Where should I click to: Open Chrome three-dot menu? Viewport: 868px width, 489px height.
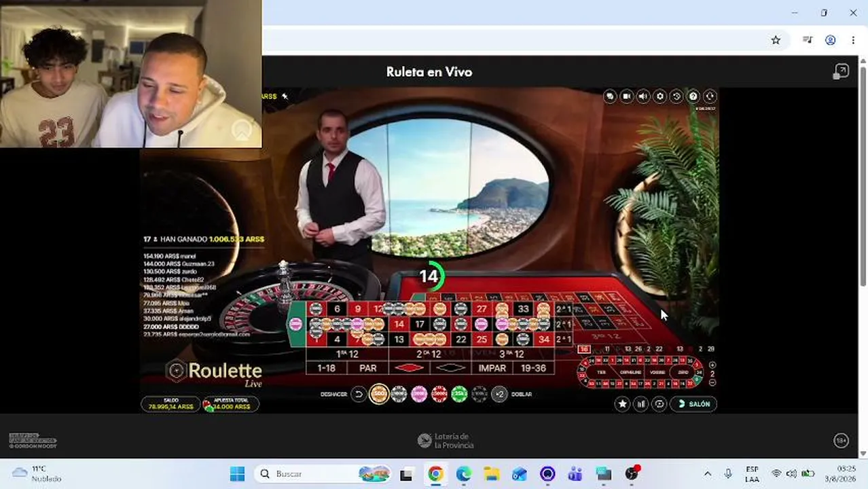tap(853, 40)
